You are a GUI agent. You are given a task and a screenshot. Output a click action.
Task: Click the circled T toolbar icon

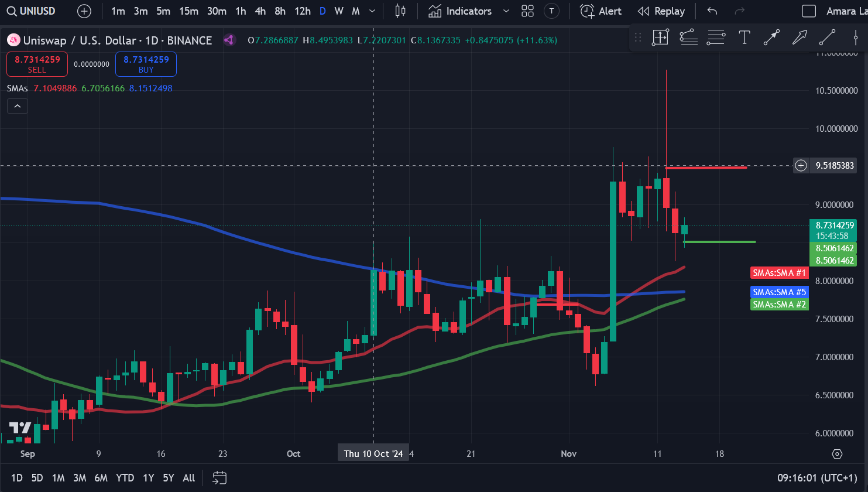coord(551,11)
